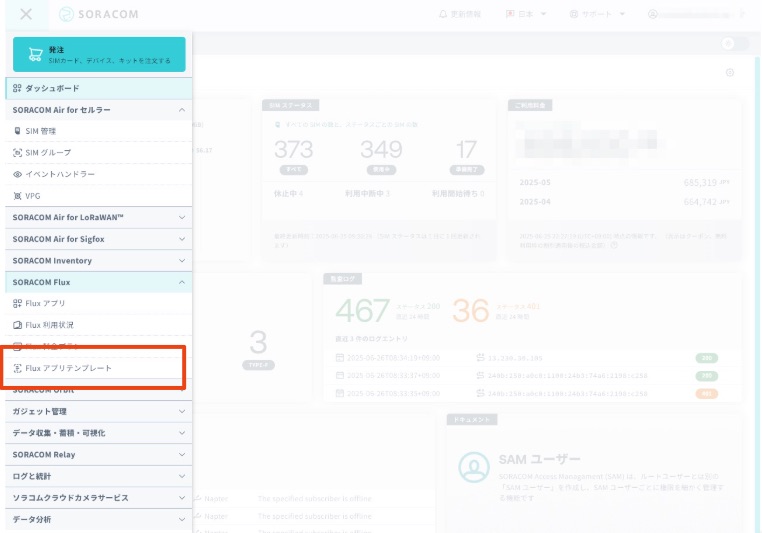Expand データ分析 section
Image resolution: width=762 pixels, height=533 pixels.
click(x=99, y=519)
